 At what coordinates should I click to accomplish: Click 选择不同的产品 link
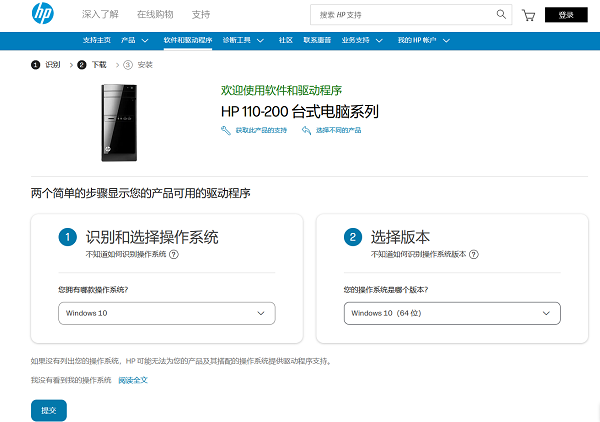339,130
